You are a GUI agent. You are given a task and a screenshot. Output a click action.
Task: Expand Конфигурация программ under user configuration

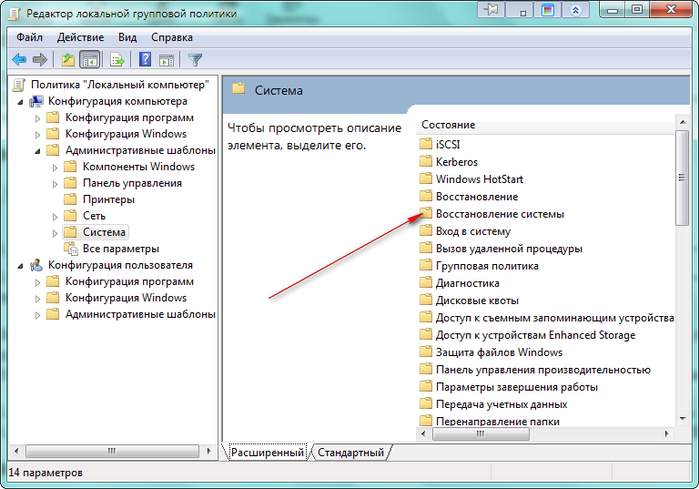pyautogui.click(x=37, y=283)
